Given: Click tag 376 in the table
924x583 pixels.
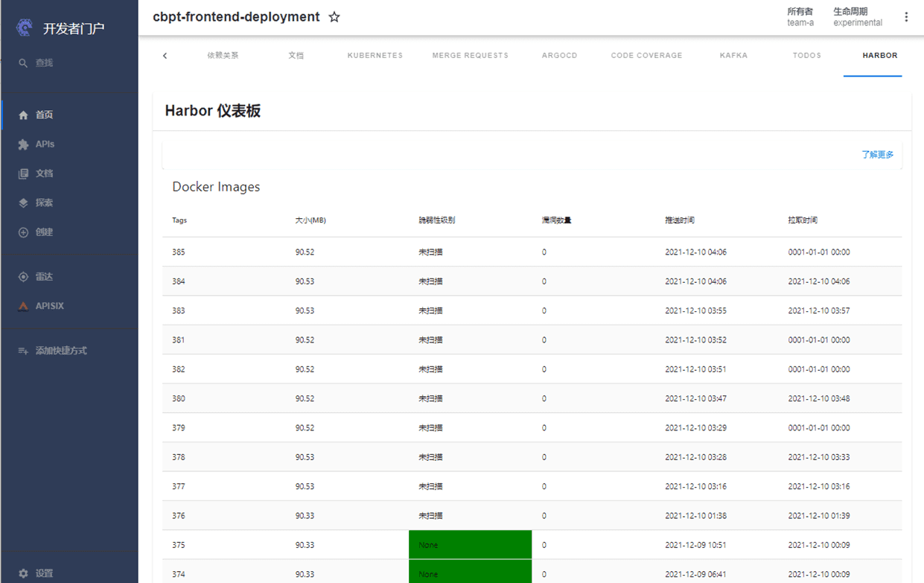Looking at the screenshot, I should [x=179, y=516].
